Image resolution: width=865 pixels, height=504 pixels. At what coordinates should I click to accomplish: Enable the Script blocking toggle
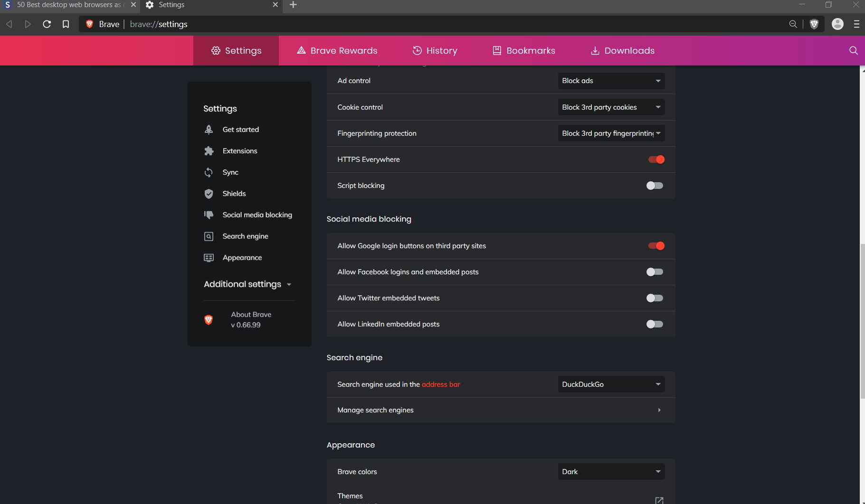click(655, 186)
